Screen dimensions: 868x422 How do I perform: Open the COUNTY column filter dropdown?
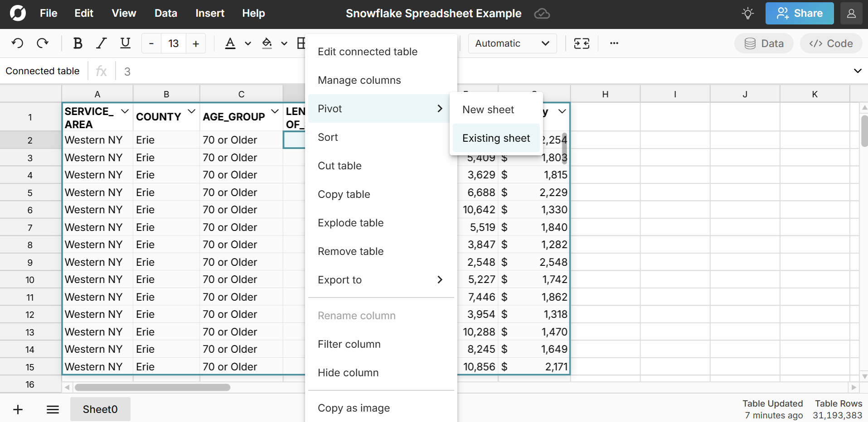point(191,111)
